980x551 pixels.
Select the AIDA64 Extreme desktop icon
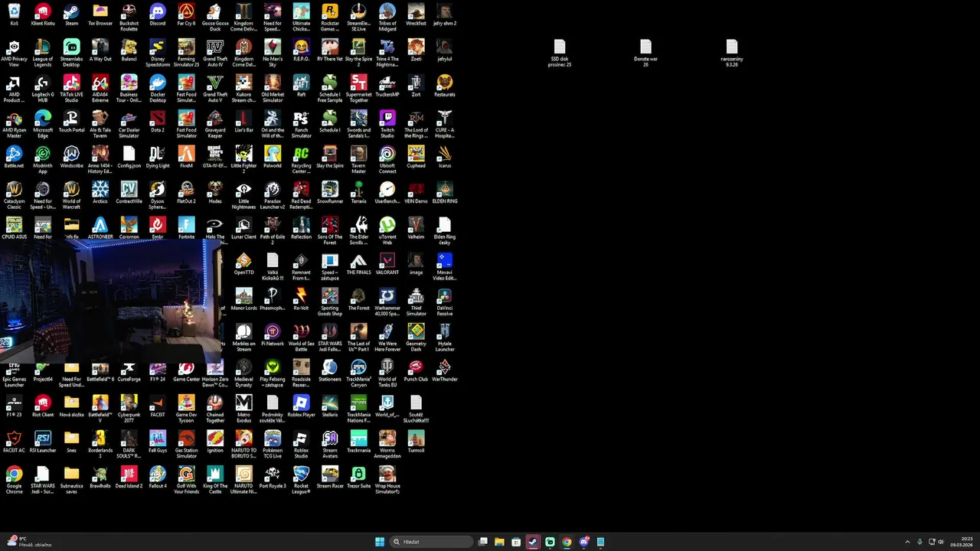[x=100, y=89]
